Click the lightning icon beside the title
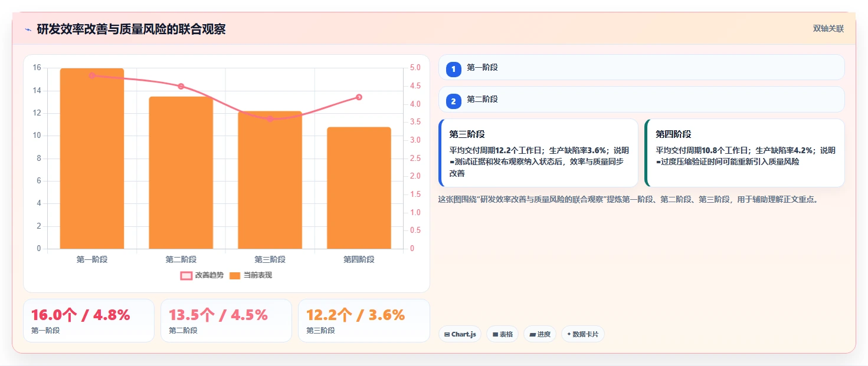The width and height of the screenshot is (868, 366). click(28, 29)
